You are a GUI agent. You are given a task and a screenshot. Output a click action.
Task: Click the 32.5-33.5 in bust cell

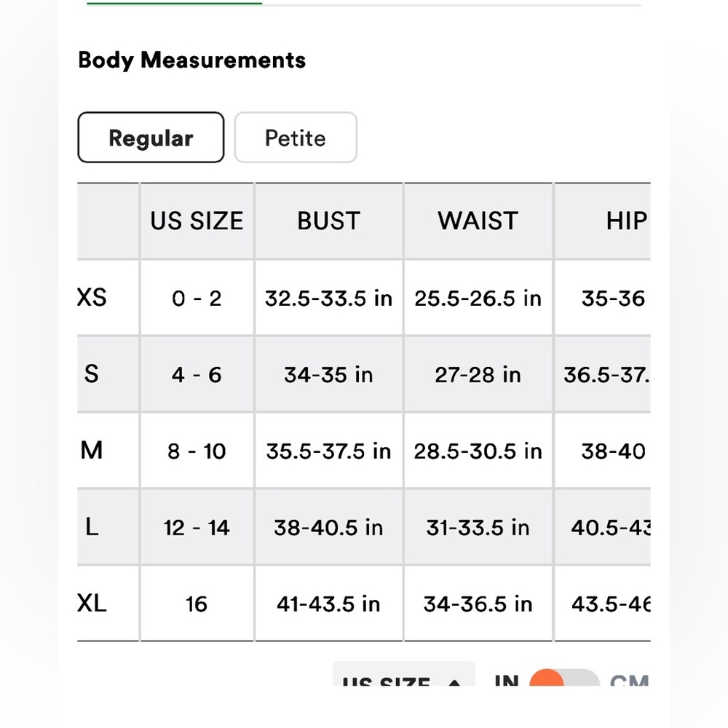click(x=329, y=298)
